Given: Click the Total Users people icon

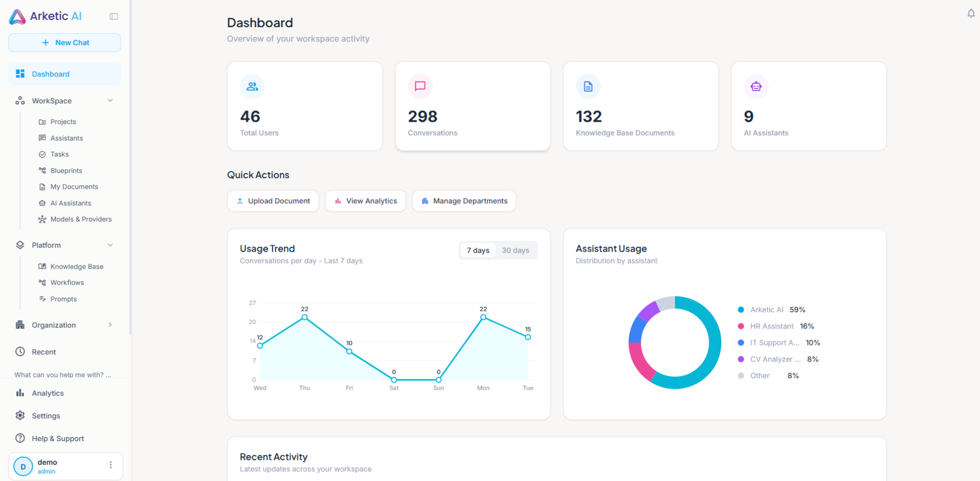Looking at the screenshot, I should pos(252,86).
